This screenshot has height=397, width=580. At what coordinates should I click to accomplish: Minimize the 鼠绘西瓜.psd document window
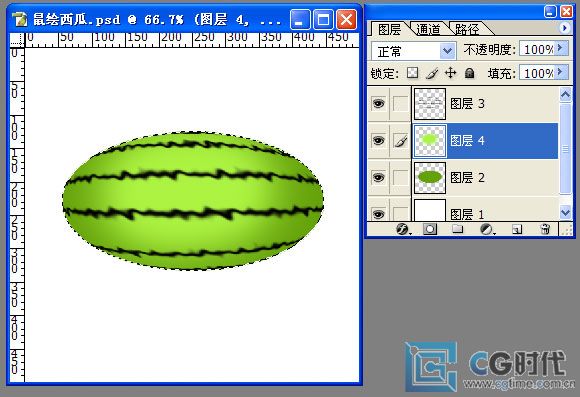(x=300, y=19)
